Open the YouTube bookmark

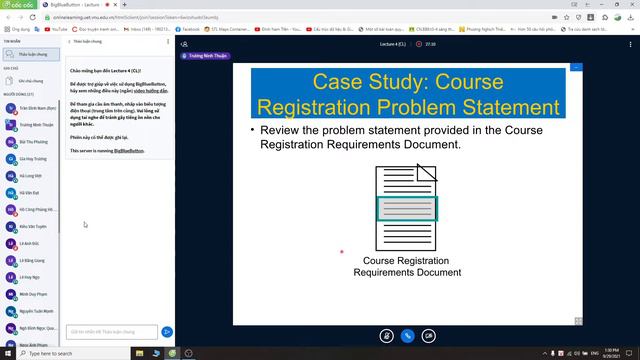(56, 29)
